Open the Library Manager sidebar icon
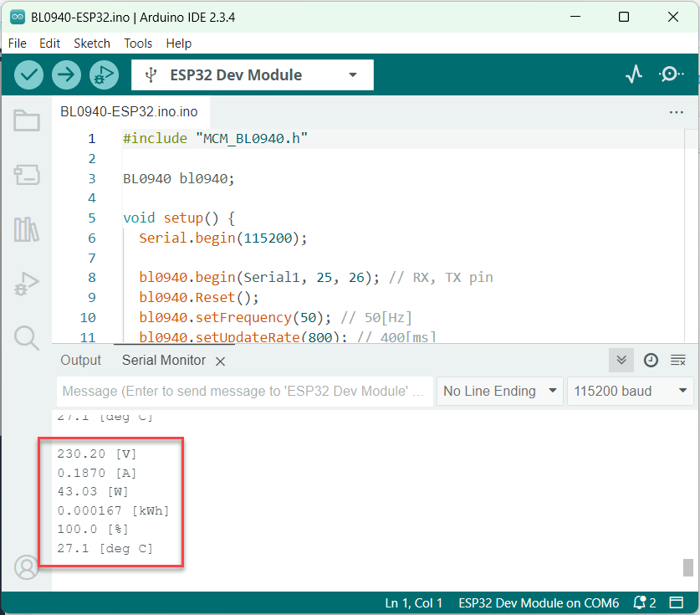Image resolution: width=700 pixels, height=615 pixels. pos(27,229)
